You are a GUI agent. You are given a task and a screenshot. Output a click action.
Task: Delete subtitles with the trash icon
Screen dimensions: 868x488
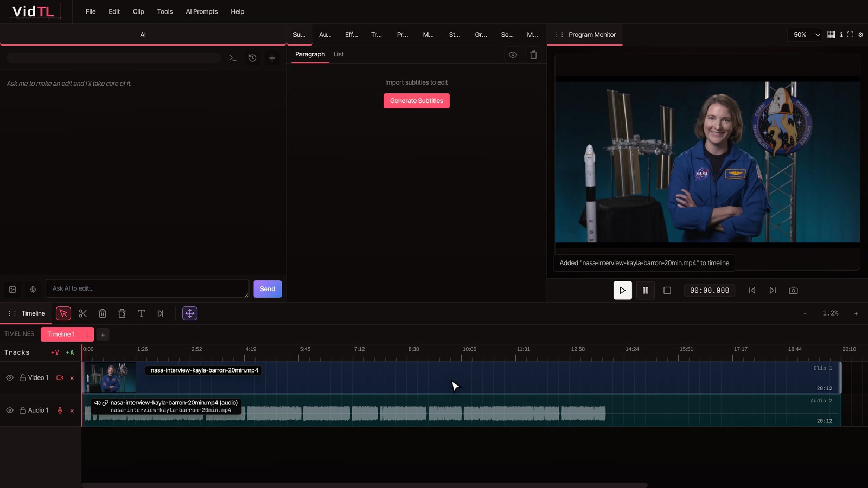pos(533,55)
